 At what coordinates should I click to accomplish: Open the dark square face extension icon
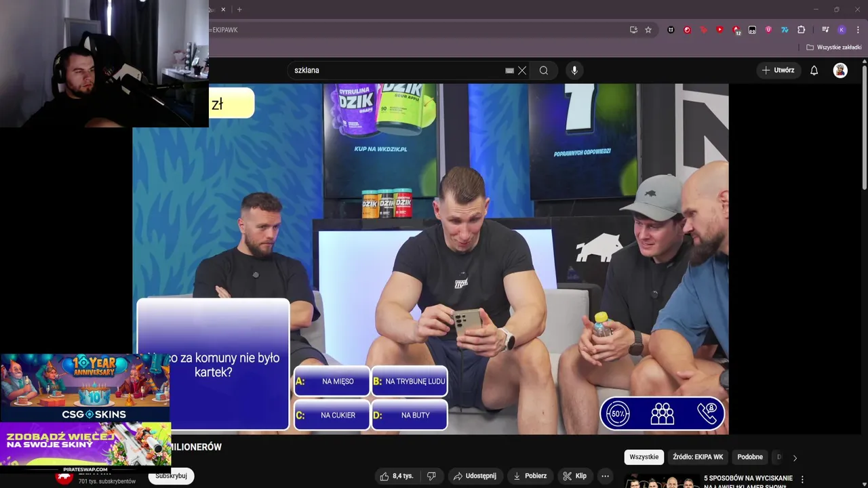point(752,30)
